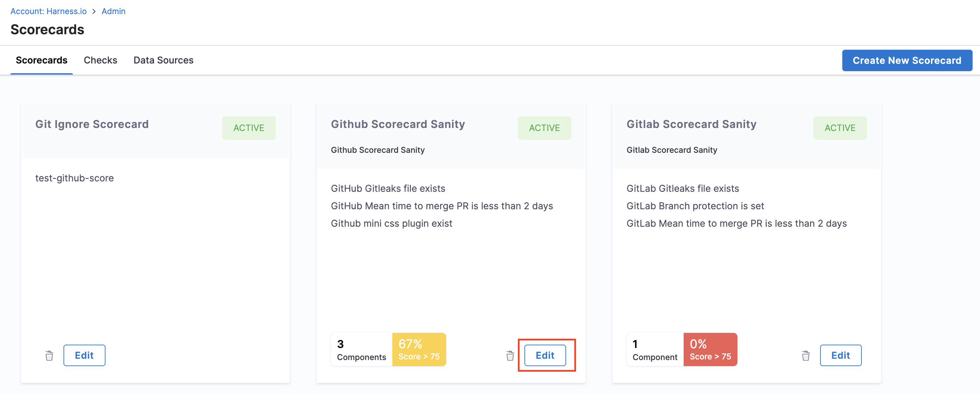980x394 pixels.
Task: Open the Data Sources tab
Action: pyautogui.click(x=163, y=60)
